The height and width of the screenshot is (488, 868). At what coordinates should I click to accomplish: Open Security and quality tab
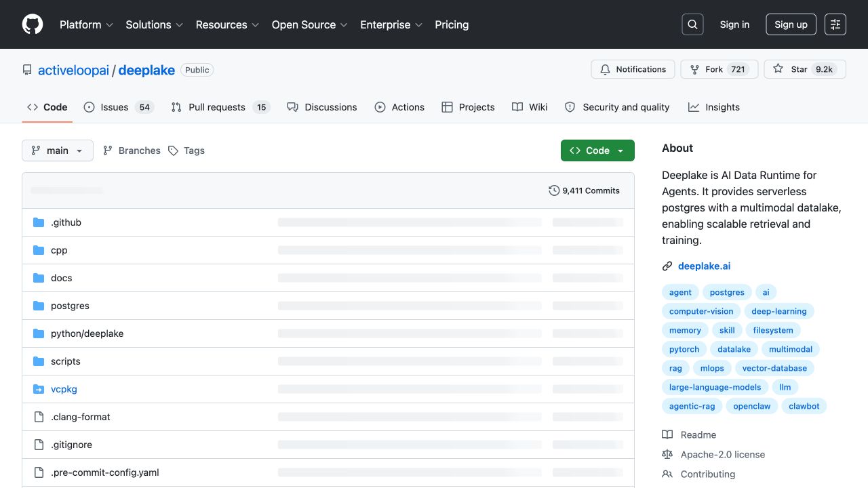(617, 107)
